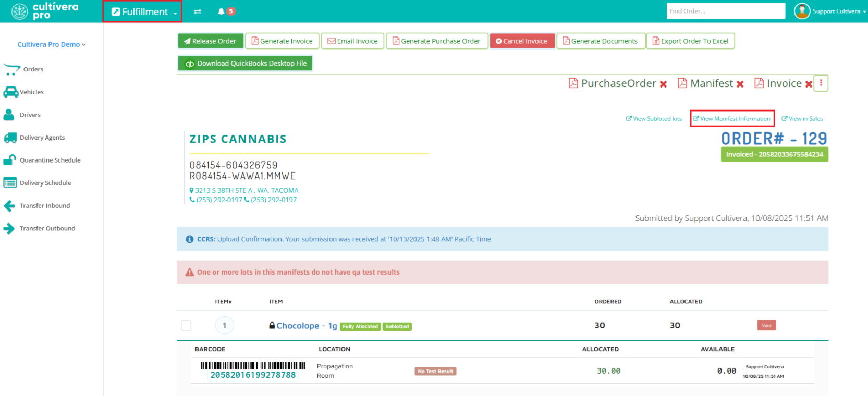Click the first phone number (253) 292-0197

(x=216, y=200)
